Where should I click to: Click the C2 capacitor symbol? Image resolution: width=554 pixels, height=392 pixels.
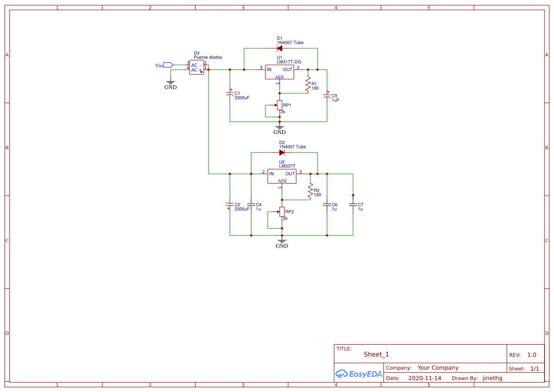(x=230, y=205)
